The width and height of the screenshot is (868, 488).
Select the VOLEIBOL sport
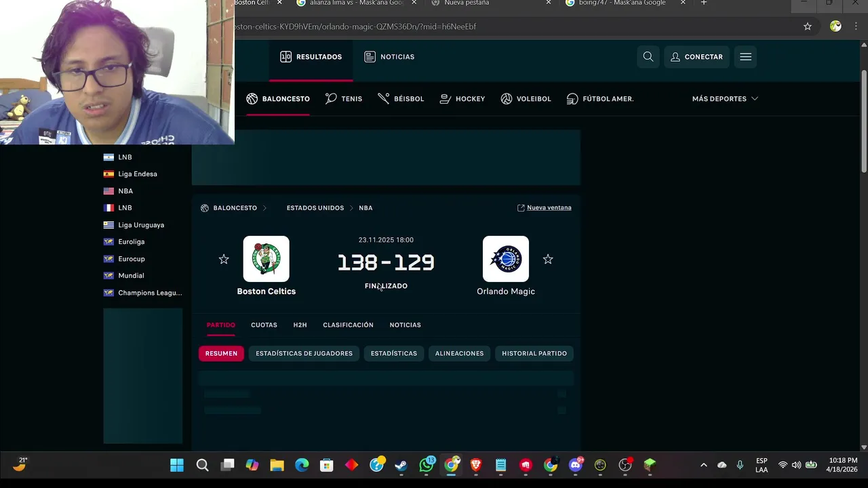click(526, 99)
